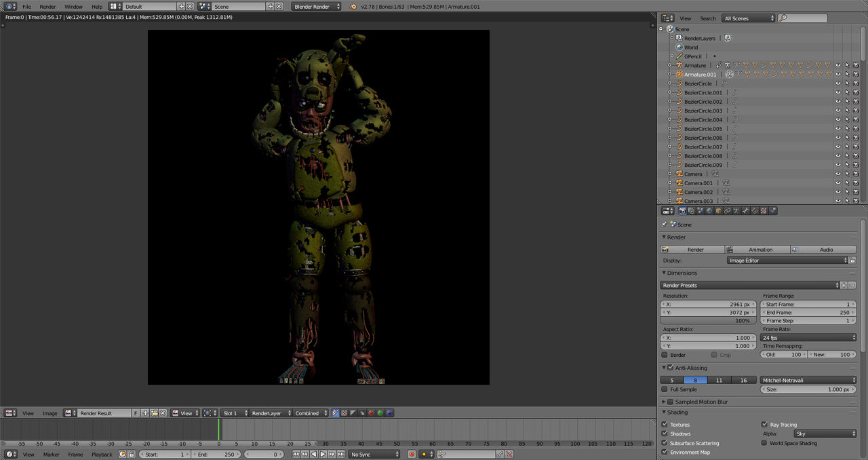Select 5 anti-aliasing samples
The image size is (868, 460).
point(672,381)
